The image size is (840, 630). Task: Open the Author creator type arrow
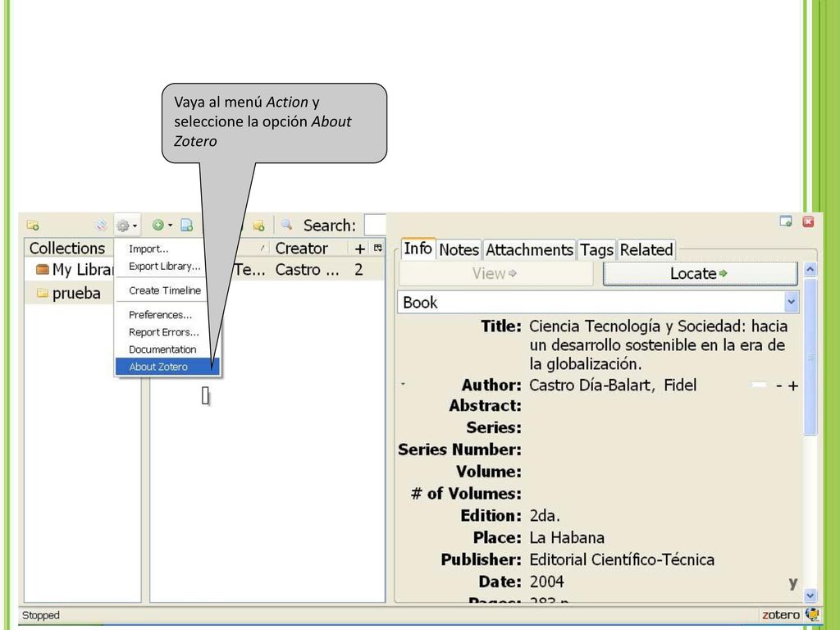(x=403, y=384)
